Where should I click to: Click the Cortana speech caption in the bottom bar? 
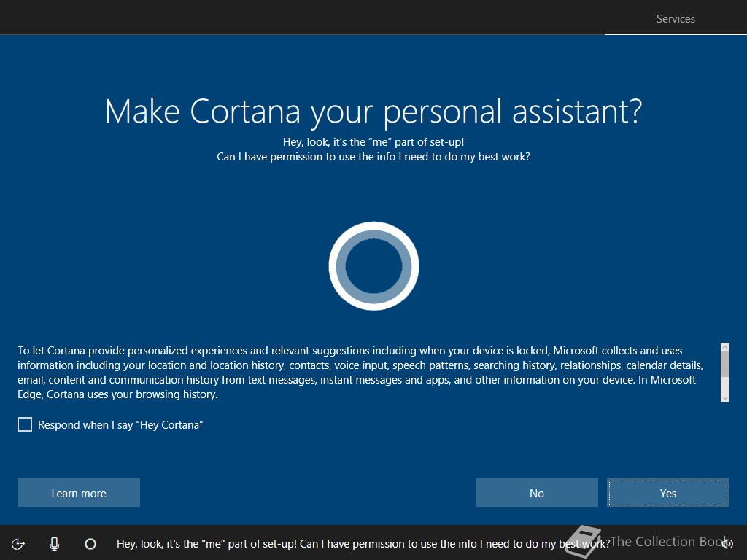click(x=363, y=543)
